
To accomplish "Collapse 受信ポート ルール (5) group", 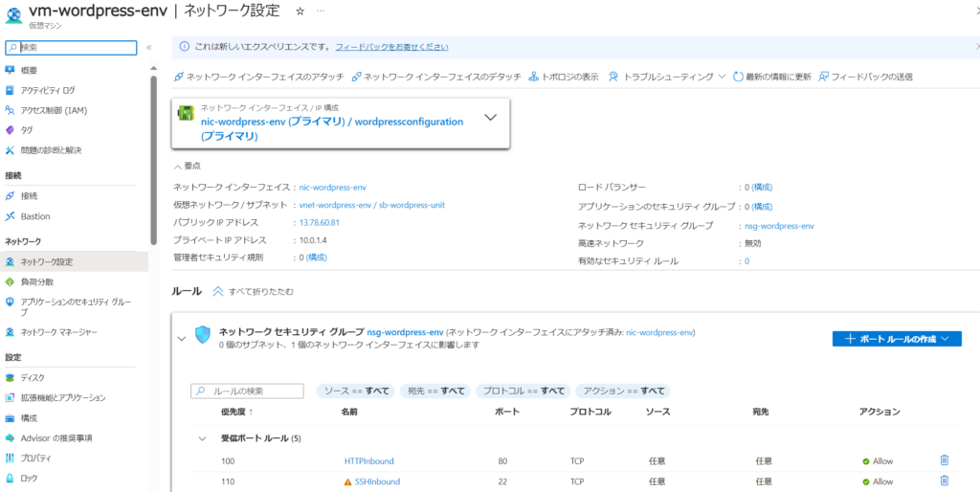I will point(202,438).
